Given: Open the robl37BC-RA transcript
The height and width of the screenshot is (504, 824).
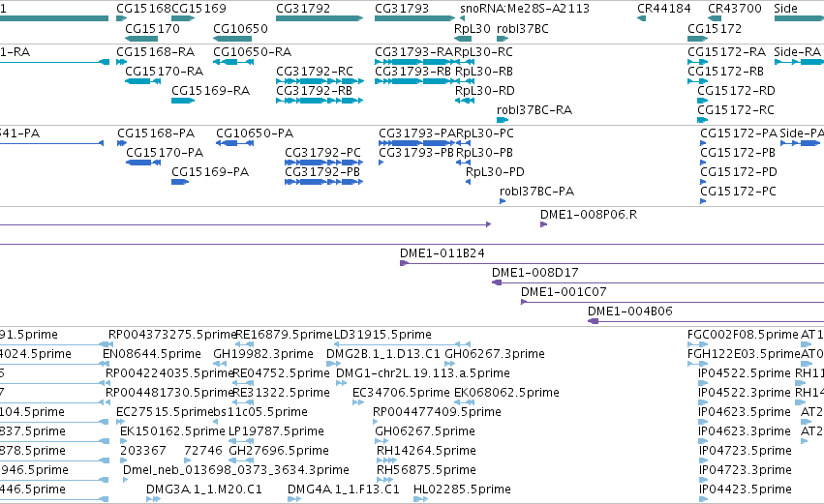Looking at the screenshot, I should [x=503, y=120].
